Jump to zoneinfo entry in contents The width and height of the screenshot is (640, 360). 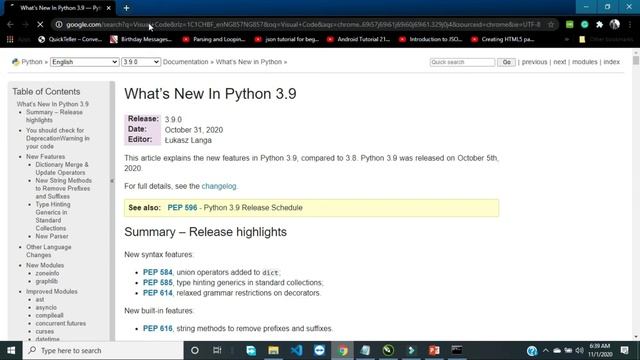coord(47,273)
